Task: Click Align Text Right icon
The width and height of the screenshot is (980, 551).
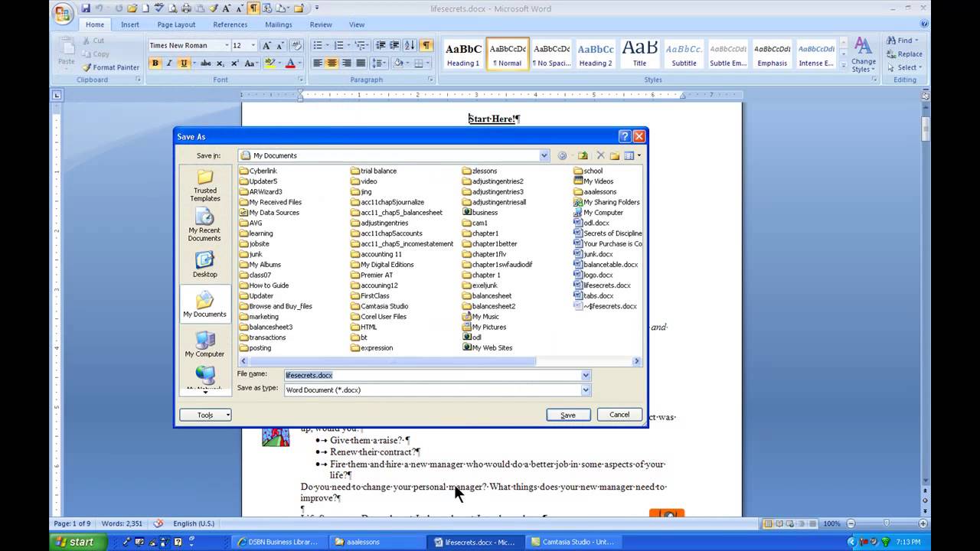Action: [346, 64]
